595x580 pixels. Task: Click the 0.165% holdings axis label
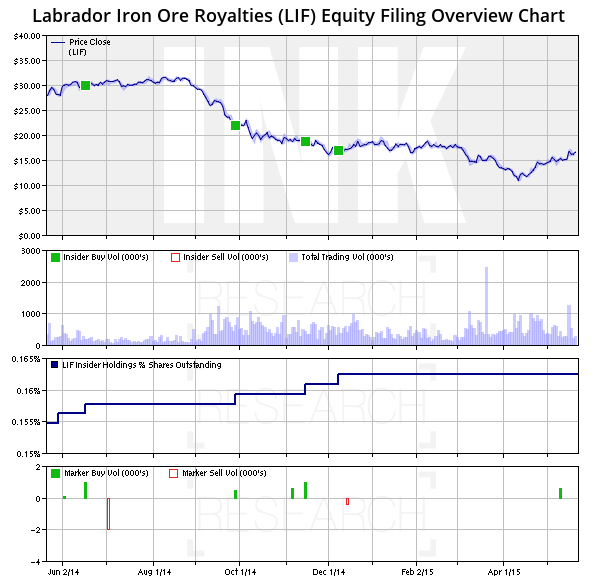click(26, 359)
